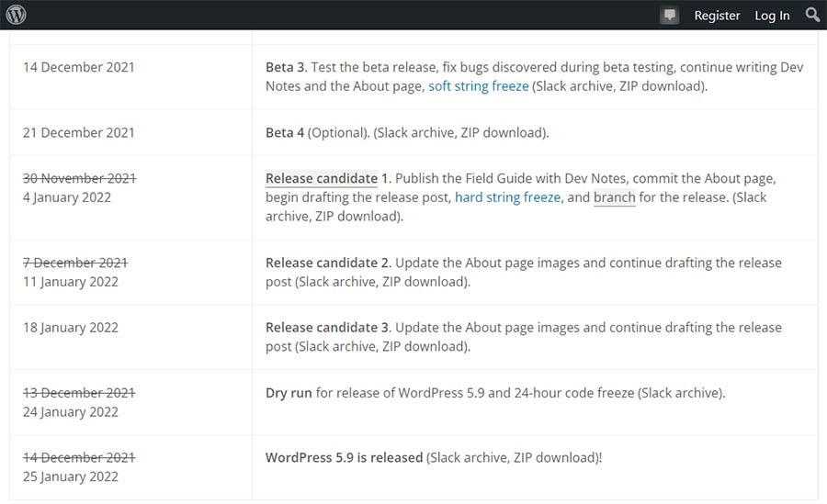Viewport: 827px width, 504px height.
Task: Click the Beta 4 row text
Action: (285, 132)
